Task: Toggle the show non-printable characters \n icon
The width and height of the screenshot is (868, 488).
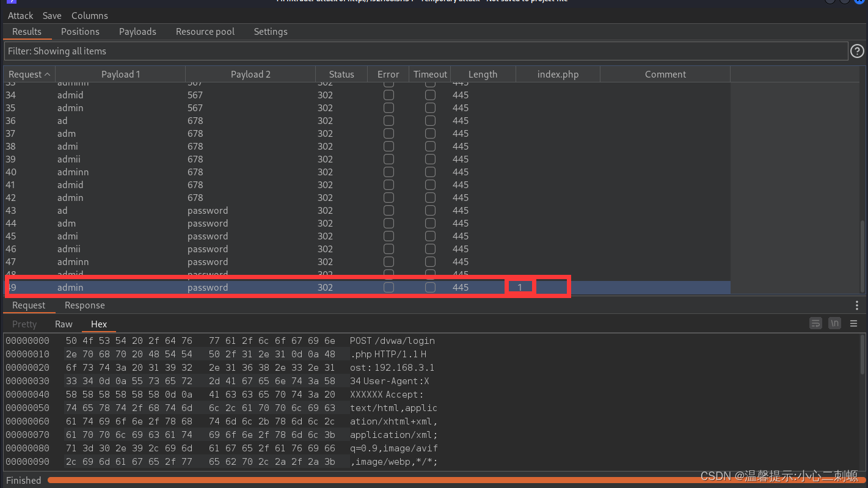Action: click(834, 324)
